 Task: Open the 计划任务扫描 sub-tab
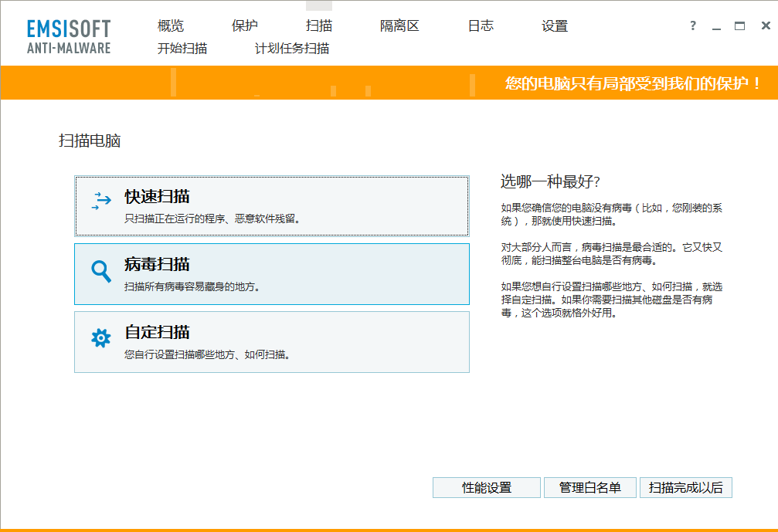pos(292,49)
